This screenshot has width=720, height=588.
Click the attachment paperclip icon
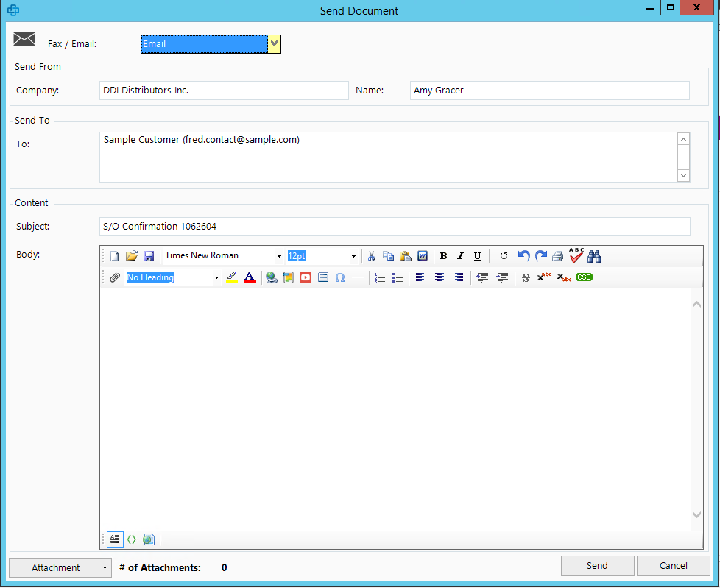[x=115, y=277]
